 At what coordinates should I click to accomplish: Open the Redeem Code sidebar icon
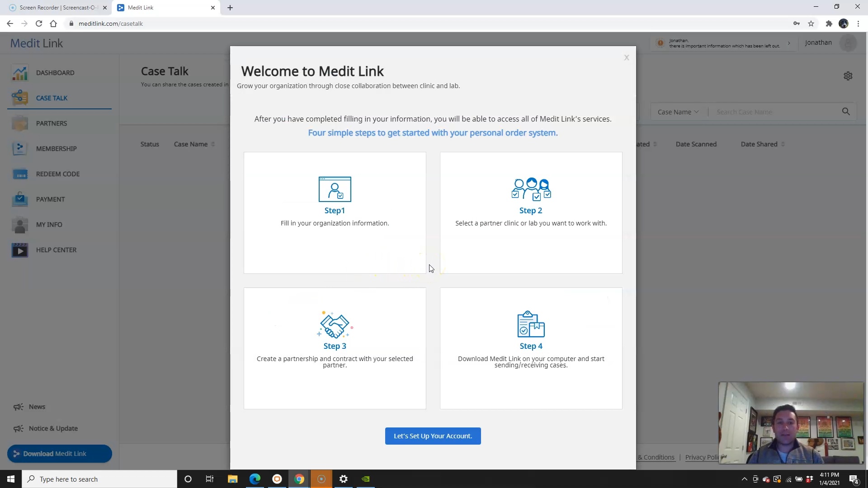coord(20,174)
